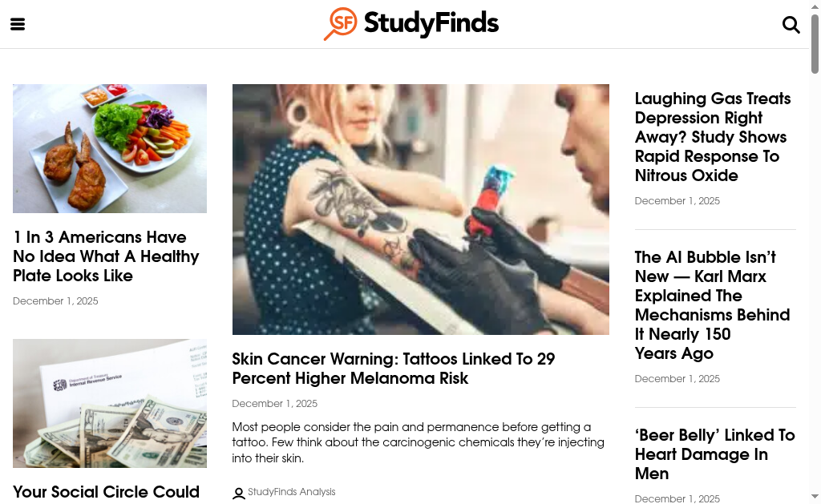Screen dimensions: 821x504
Task: Click the vertical page scrollbar thumb
Action: click(815, 44)
